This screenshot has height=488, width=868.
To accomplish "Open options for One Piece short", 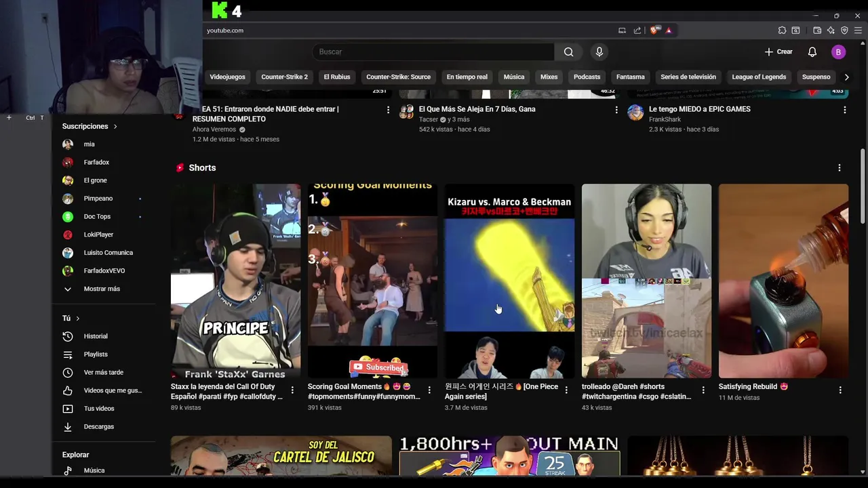I will [x=566, y=390].
